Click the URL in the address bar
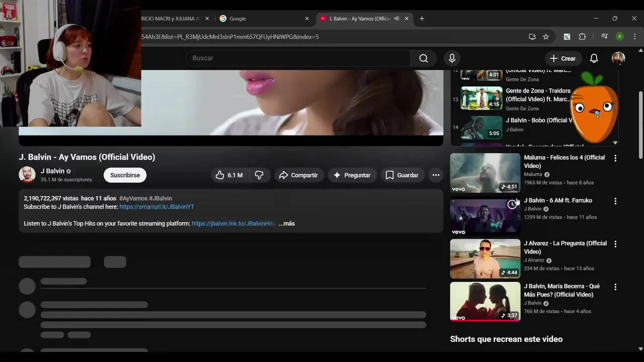 230,37
